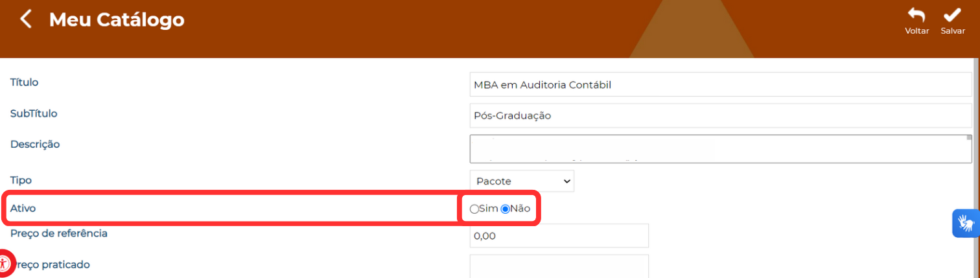980x278 pixels.
Task: Open the Tipo dropdown showing Pacote
Action: tap(522, 181)
